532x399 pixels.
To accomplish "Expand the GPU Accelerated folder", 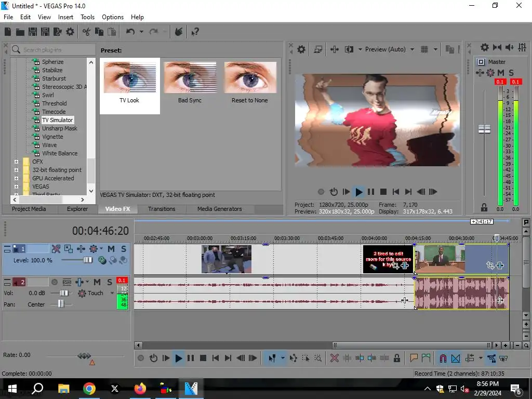I will click(x=16, y=179).
